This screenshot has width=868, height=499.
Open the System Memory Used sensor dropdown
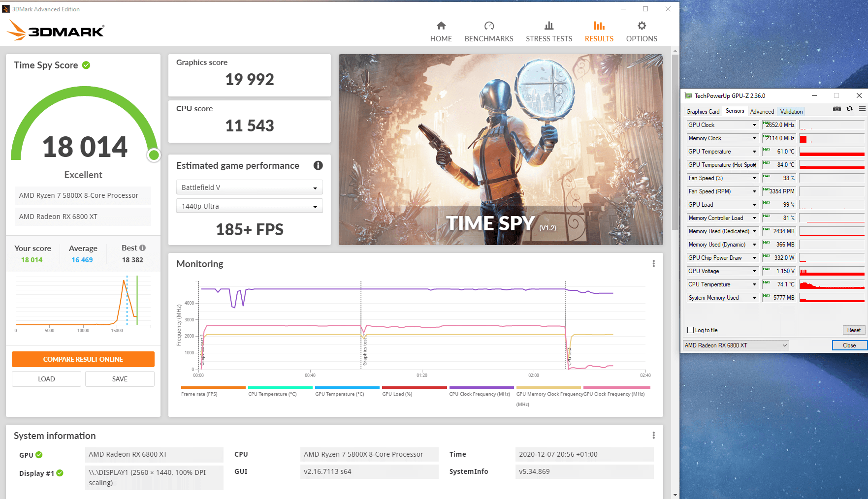click(x=754, y=298)
